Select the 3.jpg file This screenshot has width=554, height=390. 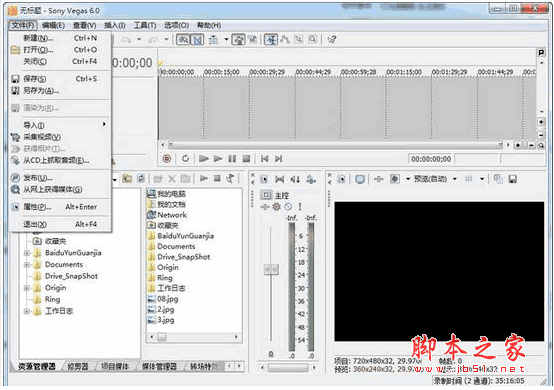(x=161, y=320)
